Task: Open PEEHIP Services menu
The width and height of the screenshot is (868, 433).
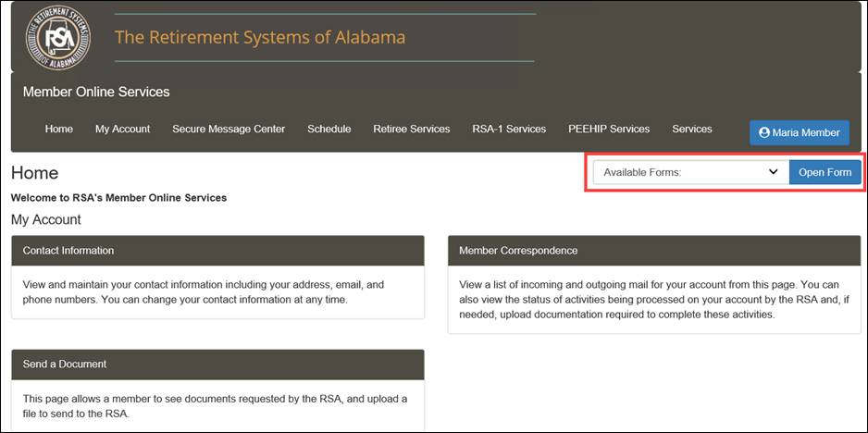Action: click(609, 129)
